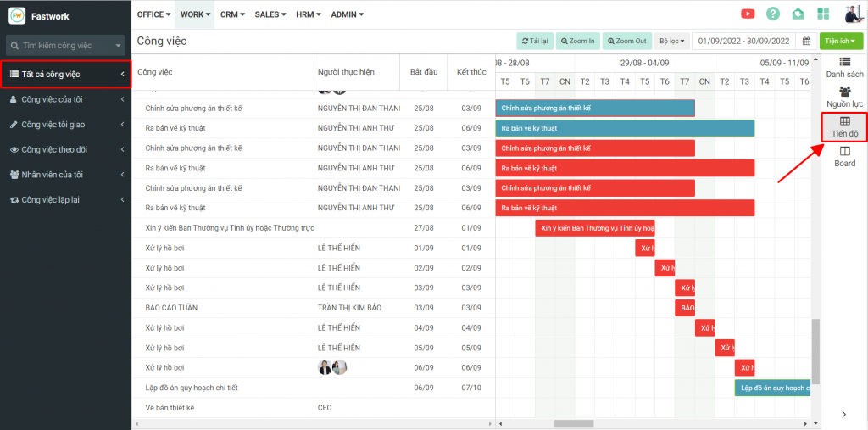Screen dimensions: 868x430
Task: Open the YouTube tutorial icon
Action: coord(748,14)
